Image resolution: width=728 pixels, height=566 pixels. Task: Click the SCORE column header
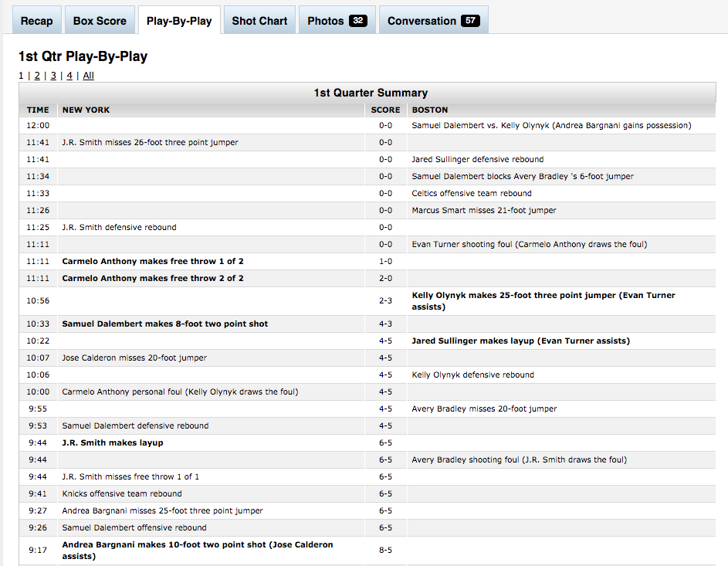(x=385, y=110)
